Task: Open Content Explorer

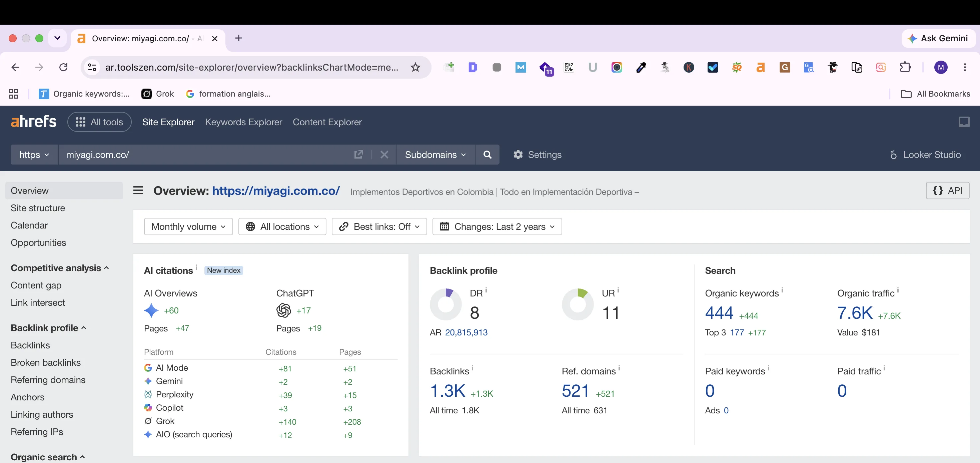Action: click(327, 122)
